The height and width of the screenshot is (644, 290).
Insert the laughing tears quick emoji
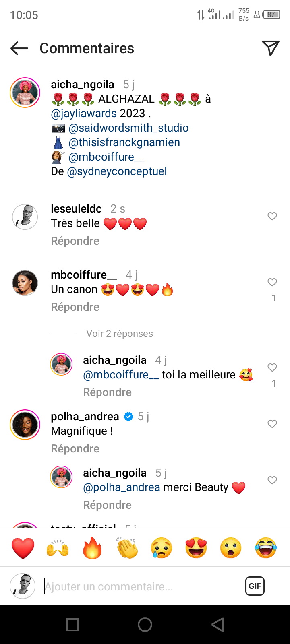tap(266, 548)
